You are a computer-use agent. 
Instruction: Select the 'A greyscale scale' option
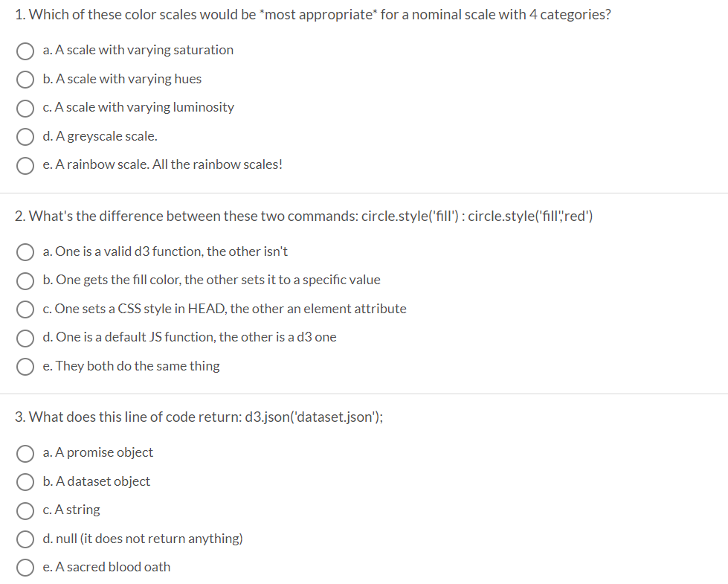click(25, 137)
